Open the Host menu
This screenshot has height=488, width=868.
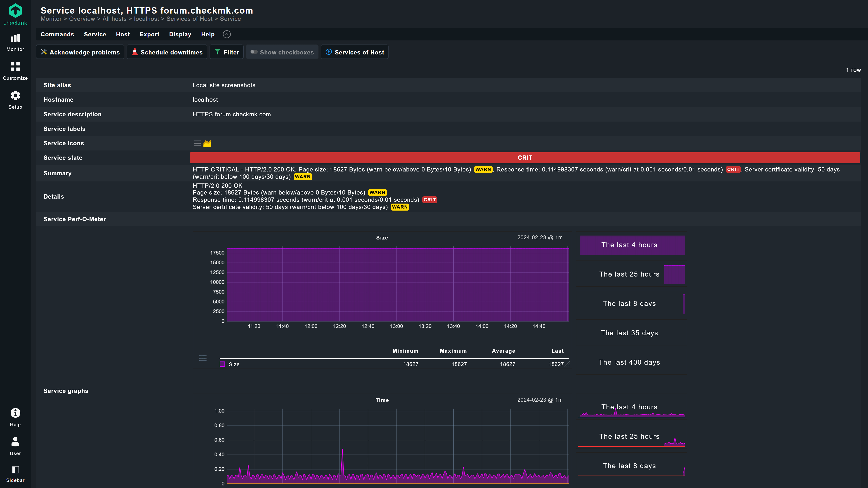coord(123,34)
